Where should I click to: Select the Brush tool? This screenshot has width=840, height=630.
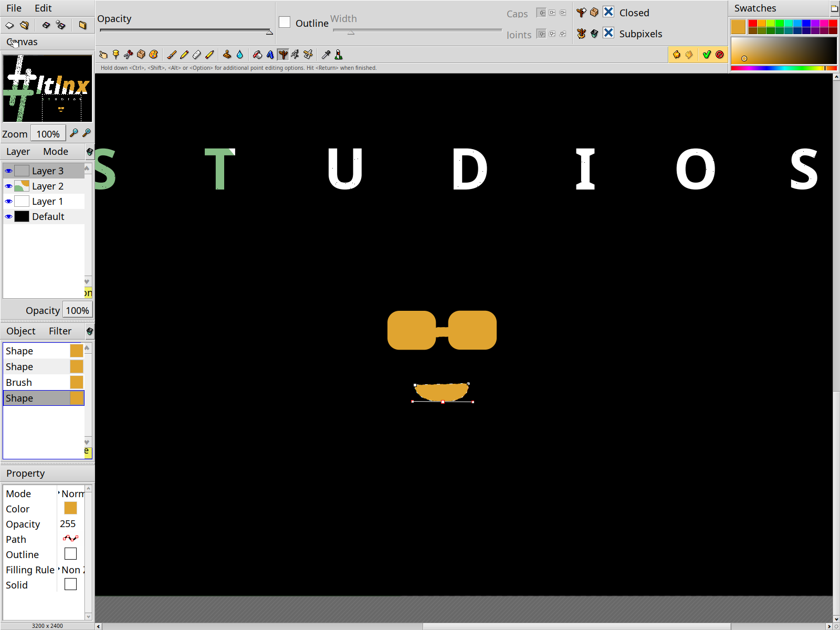pyautogui.click(x=172, y=55)
